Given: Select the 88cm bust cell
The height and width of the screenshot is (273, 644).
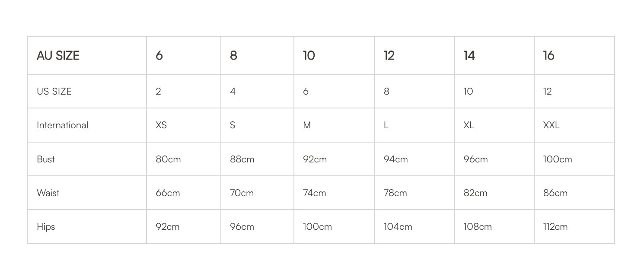Looking at the screenshot, I should [x=257, y=159].
